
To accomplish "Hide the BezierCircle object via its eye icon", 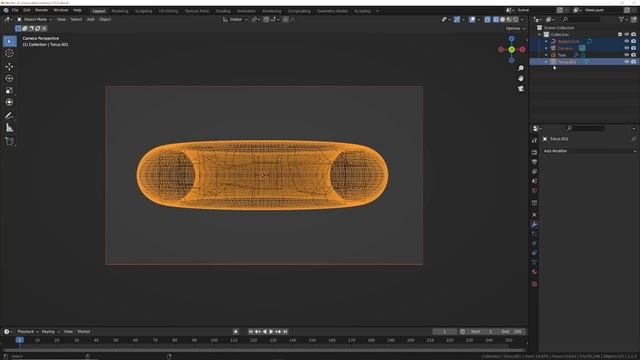I will pos(627,41).
